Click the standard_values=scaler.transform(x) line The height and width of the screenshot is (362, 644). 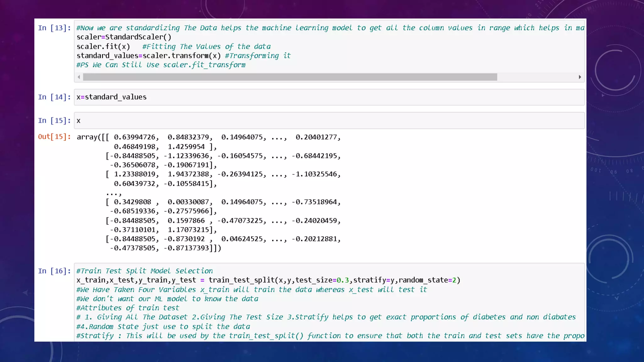[x=148, y=56]
